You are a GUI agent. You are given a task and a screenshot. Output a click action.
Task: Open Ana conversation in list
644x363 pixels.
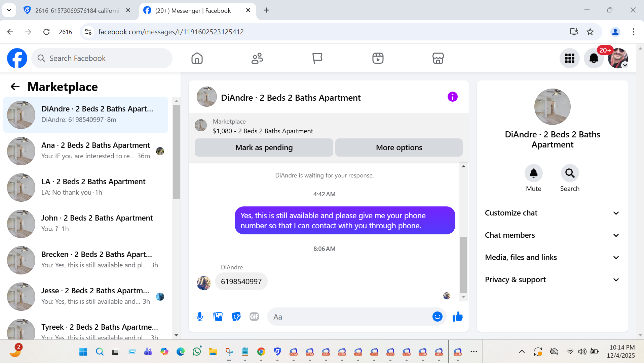click(86, 151)
